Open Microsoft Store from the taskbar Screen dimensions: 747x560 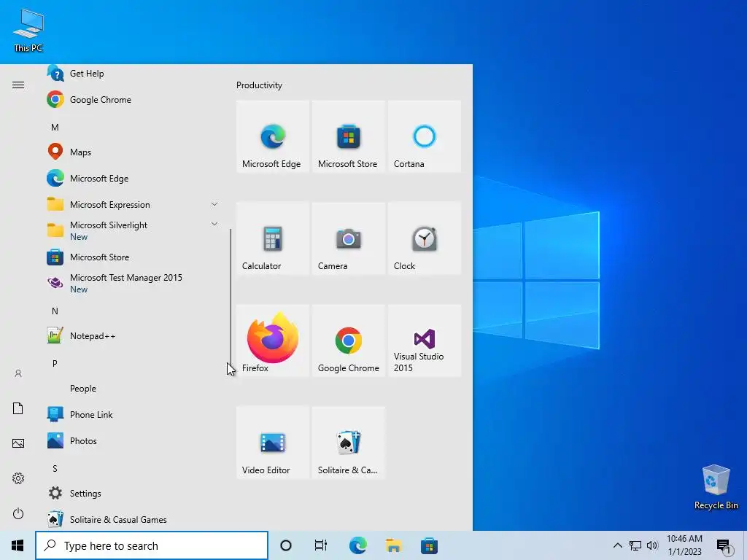429,545
